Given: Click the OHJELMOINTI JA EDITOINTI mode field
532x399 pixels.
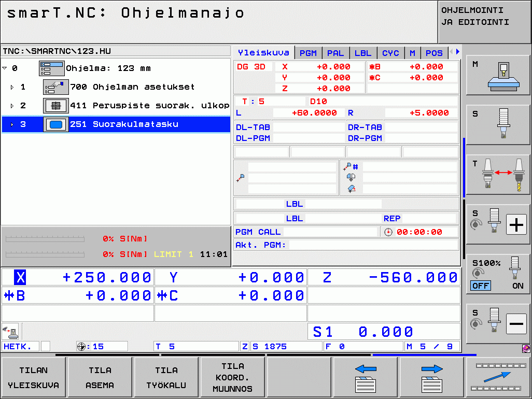Looking at the screenshot, I should coord(484,22).
